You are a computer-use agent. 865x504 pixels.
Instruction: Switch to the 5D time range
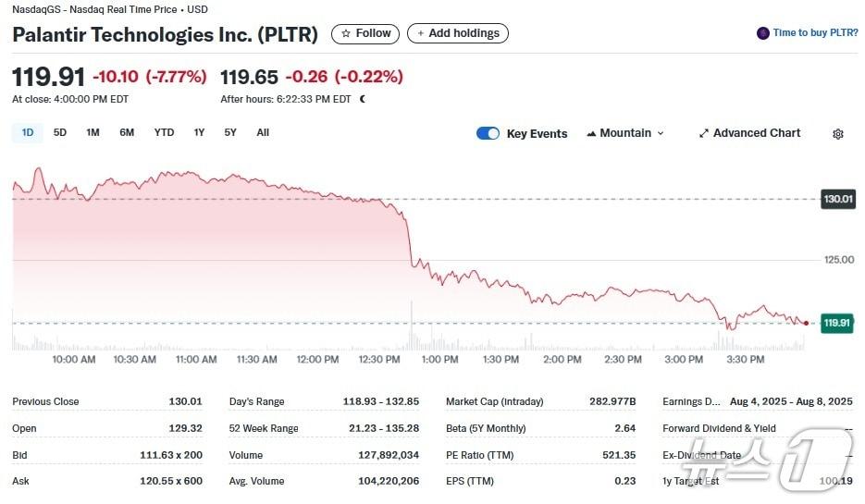tap(60, 132)
